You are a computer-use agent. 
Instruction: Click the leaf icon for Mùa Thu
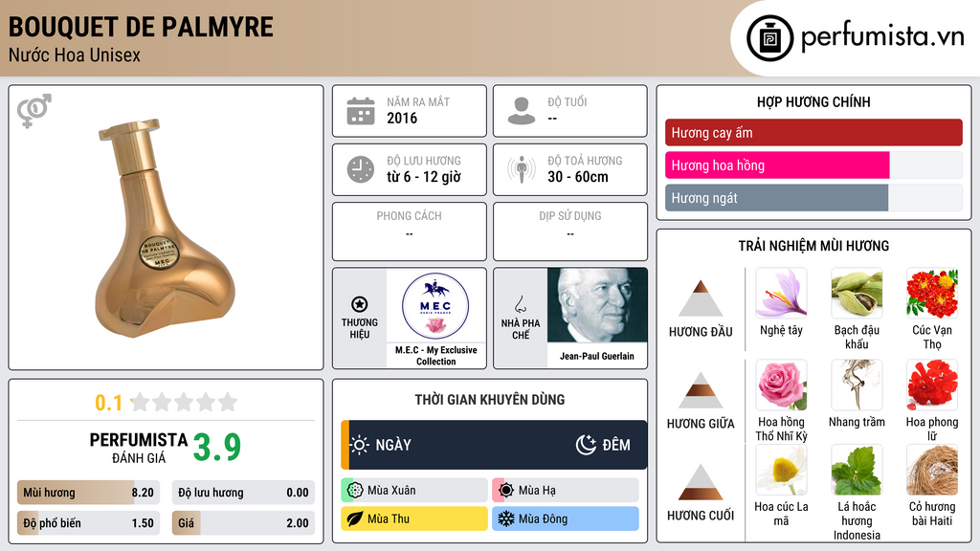coord(355,518)
